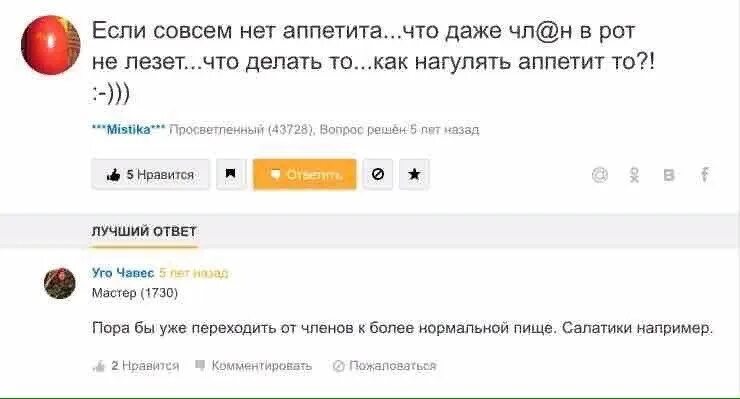
Task: Open the ***Mistika*** author profile link
Action: (128, 129)
